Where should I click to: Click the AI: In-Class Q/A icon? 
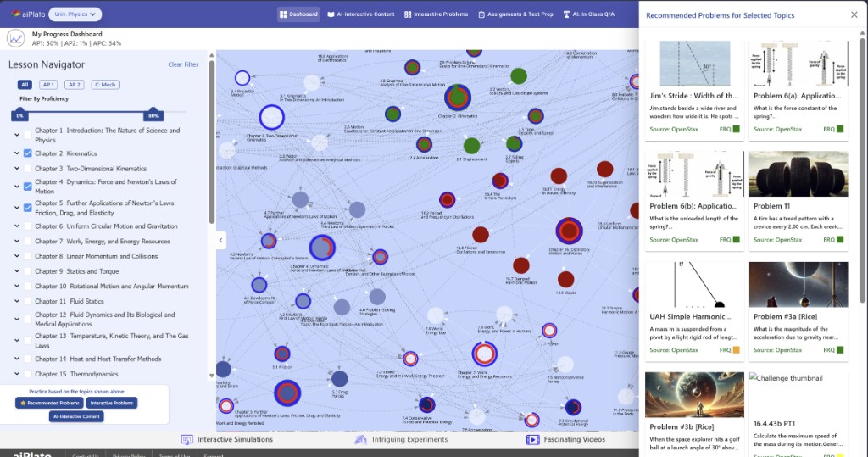point(566,14)
